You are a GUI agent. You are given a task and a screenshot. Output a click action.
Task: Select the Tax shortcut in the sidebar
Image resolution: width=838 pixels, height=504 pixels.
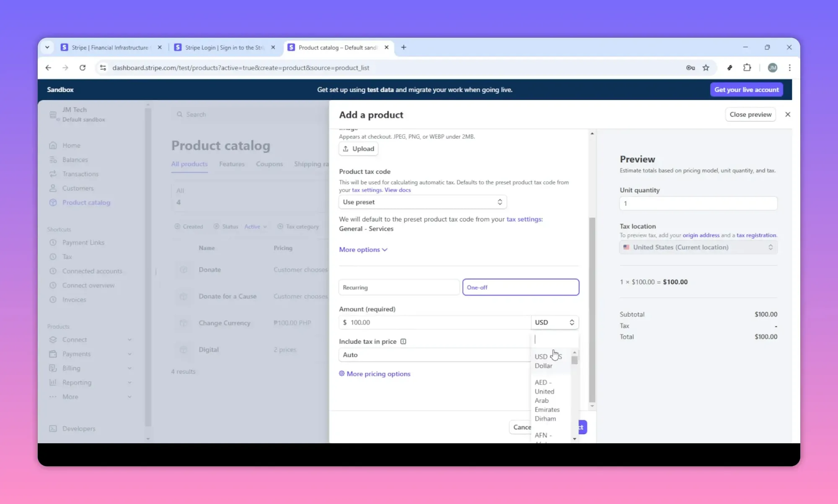67,257
